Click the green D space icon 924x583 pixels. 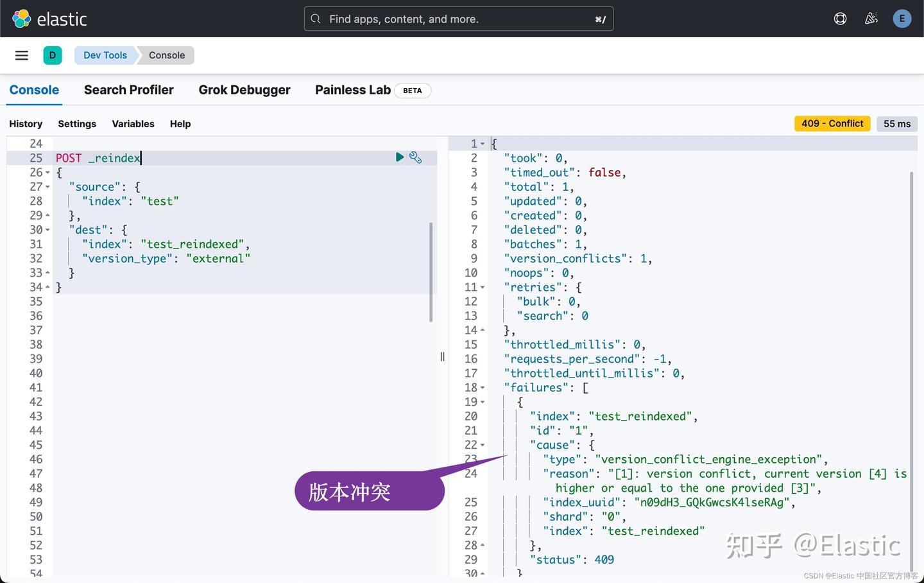tap(53, 55)
